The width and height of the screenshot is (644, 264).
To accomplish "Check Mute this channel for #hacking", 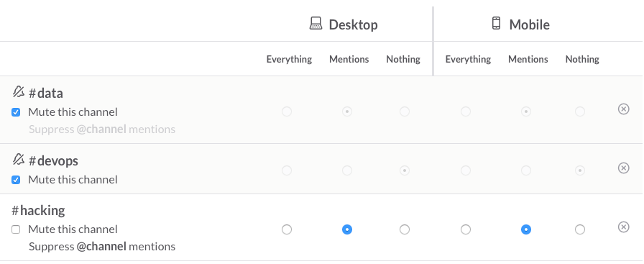I will 16,229.
